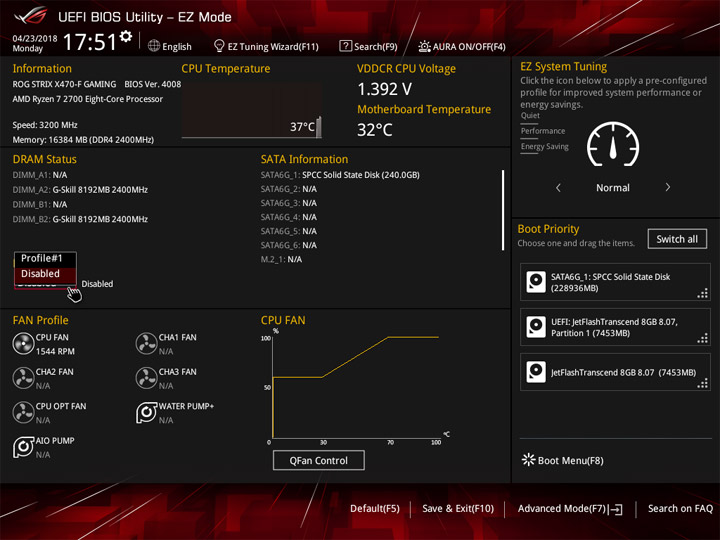Screen dimensions: 720x540
Task: Click the CPU FAN icon
Action: [23, 343]
